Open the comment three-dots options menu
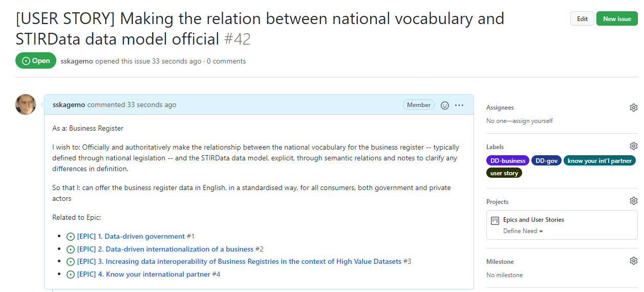The image size is (644, 292). [x=459, y=105]
